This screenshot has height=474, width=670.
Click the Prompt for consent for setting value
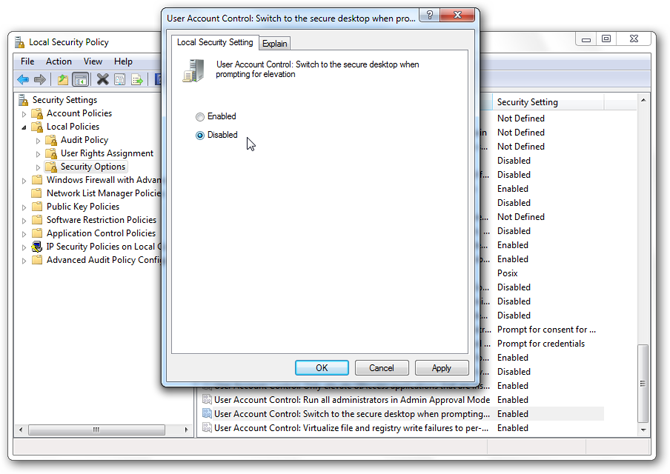(x=546, y=329)
